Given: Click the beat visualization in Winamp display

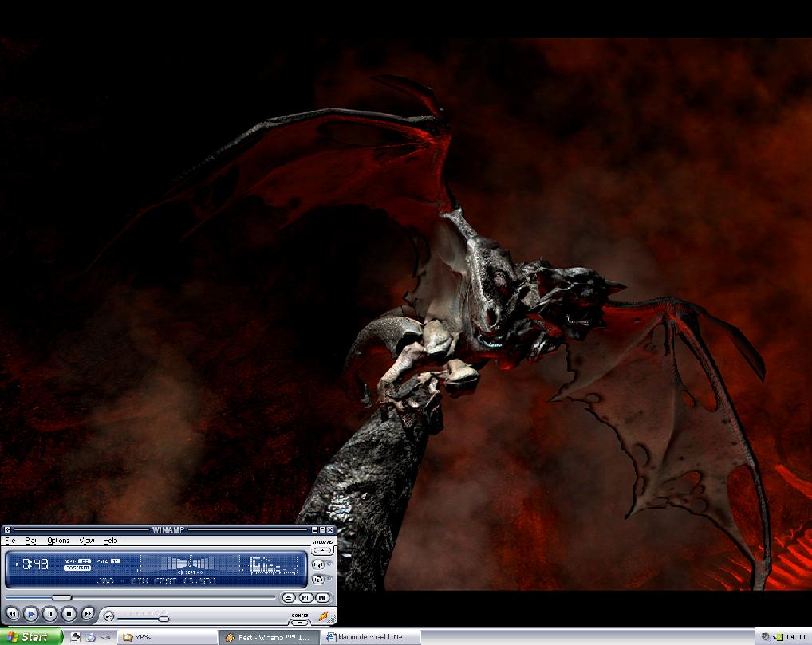Looking at the screenshot, I should [190, 564].
